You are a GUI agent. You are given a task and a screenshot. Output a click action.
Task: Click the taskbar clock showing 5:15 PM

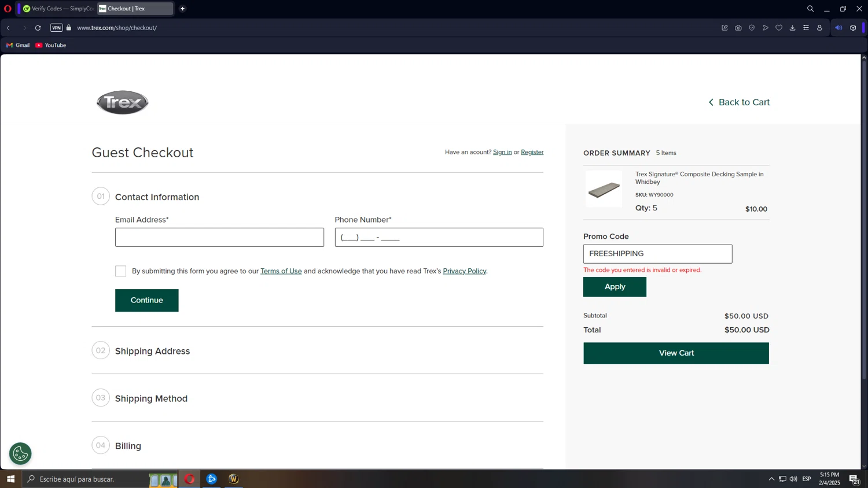click(829, 479)
